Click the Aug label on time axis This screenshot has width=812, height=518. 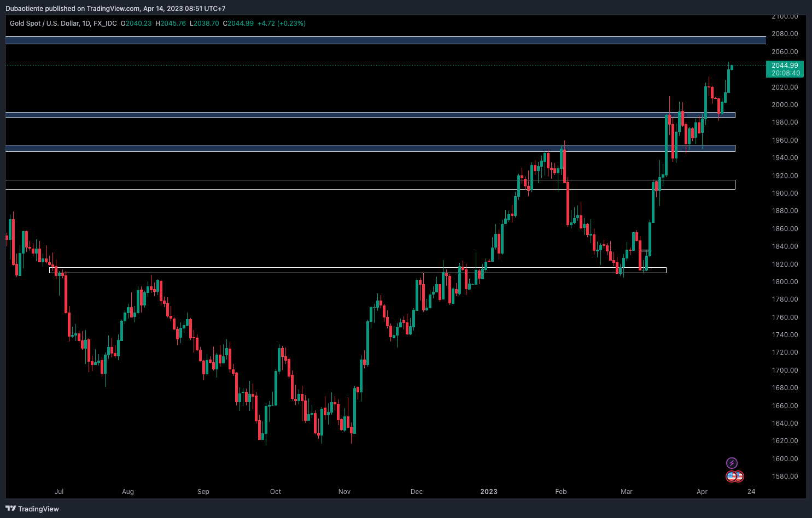(128, 492)
